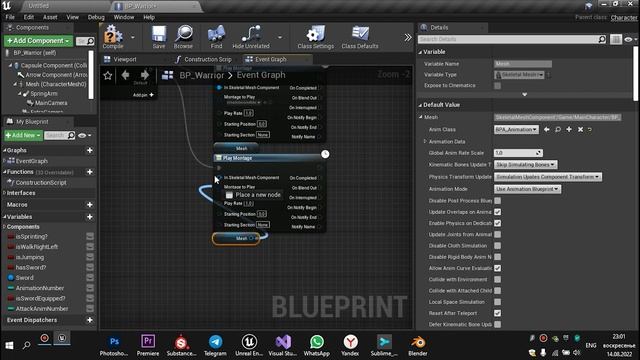
Task: Save the blueprint asset
Action: click(x=159, y=37)
